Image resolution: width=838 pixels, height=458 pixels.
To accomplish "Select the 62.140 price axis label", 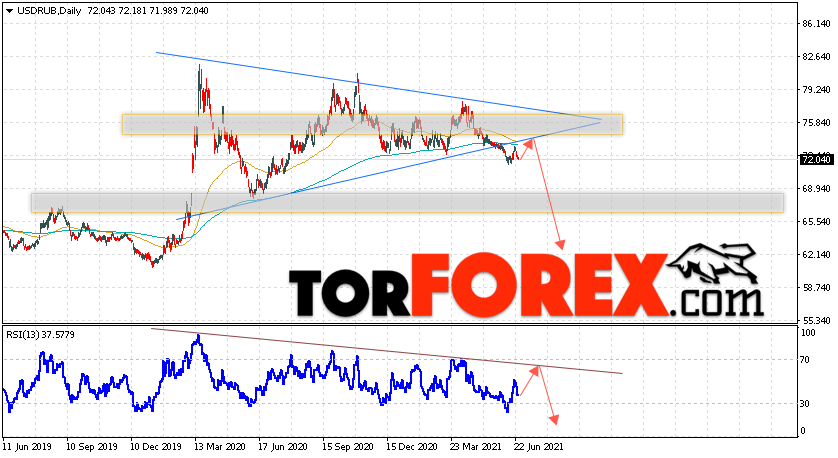I will pyautogui.click(x=817, y=255).
